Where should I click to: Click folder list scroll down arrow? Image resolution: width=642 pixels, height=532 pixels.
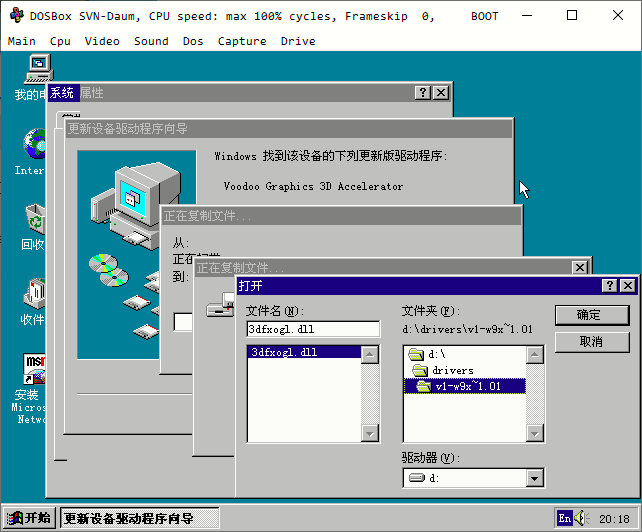click(535, 433)
